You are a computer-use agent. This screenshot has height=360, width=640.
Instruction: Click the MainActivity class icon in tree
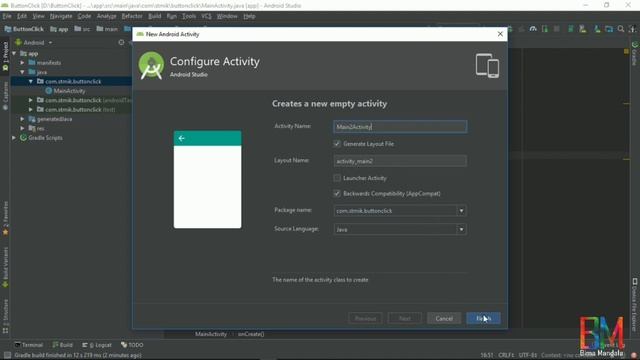coord(49,91)
